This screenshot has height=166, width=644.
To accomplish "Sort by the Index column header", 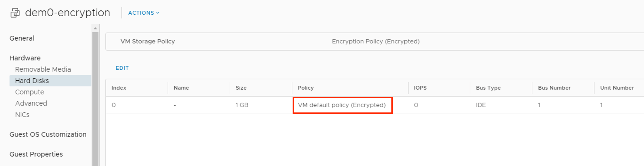I will click(119, 88).
